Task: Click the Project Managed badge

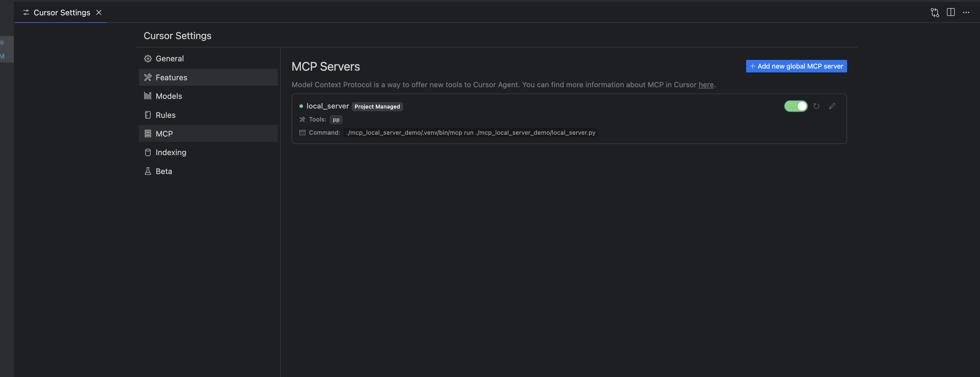Action: click(x=377, y=106)
